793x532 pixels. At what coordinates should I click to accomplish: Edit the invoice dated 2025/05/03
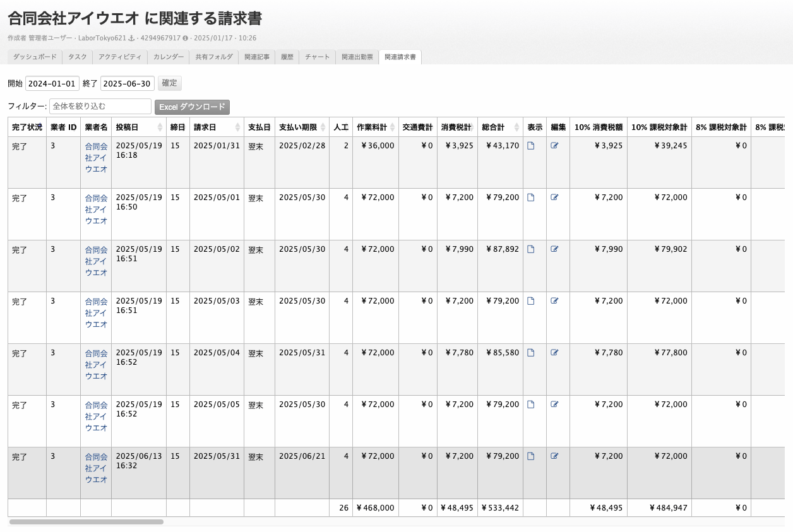pyautogui.click(x=554, y=301)
